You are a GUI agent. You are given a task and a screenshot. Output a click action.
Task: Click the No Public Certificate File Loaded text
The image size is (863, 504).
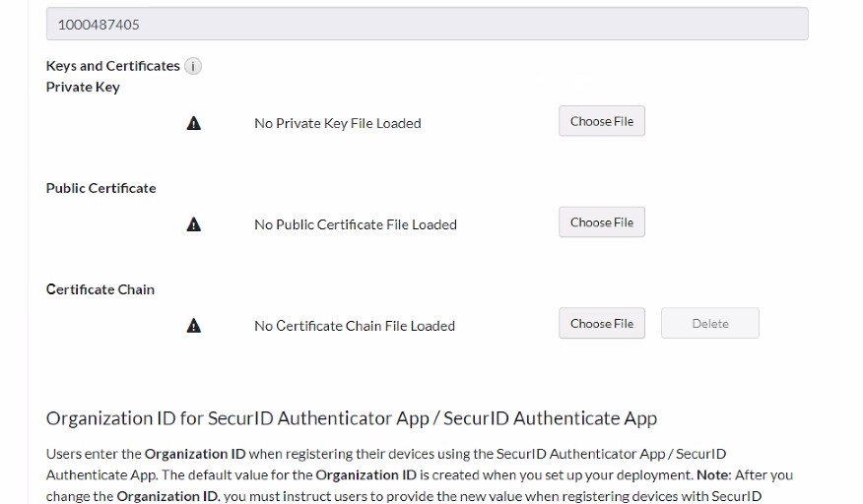pos(355,224)
